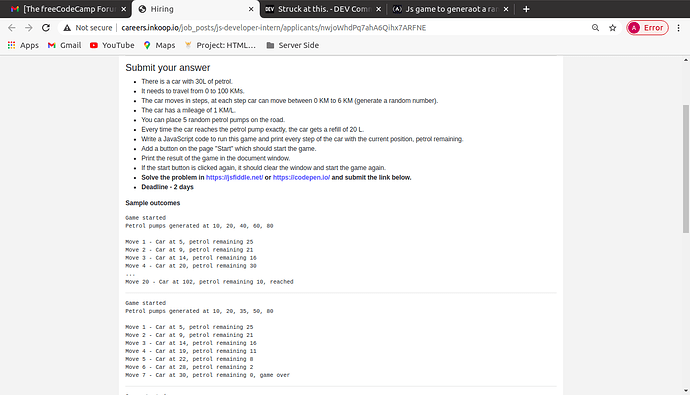
Task: Switch to the Struck at this DEV tab
Action: coord(323,9)
